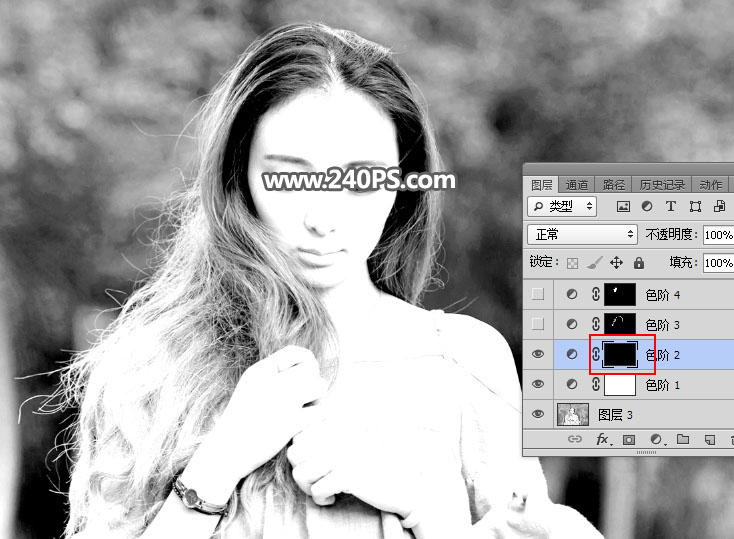Select the 色阶 3 layer mask thumbnail
Viewport: 734px width, 539px height.
coord(620,325)
